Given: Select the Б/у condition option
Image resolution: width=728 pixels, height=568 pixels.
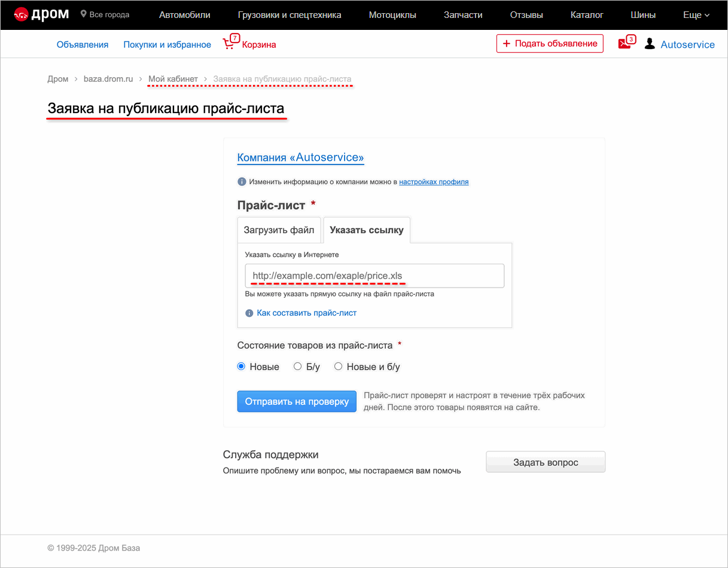Looking at the screenshot, I should [x=297, y=366].
